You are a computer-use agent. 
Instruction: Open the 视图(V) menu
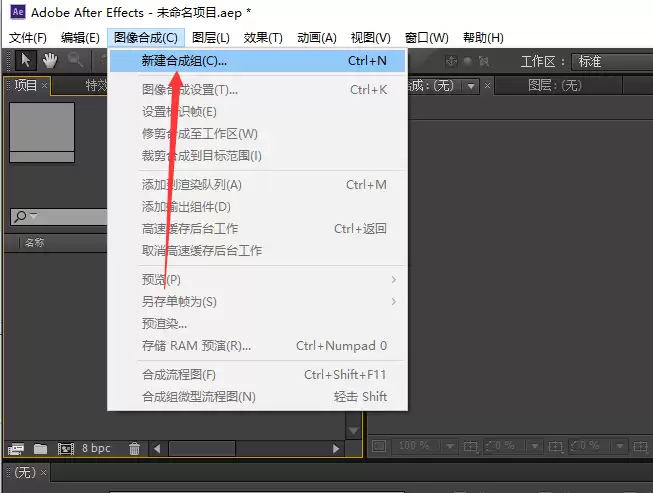pos(371,38)
